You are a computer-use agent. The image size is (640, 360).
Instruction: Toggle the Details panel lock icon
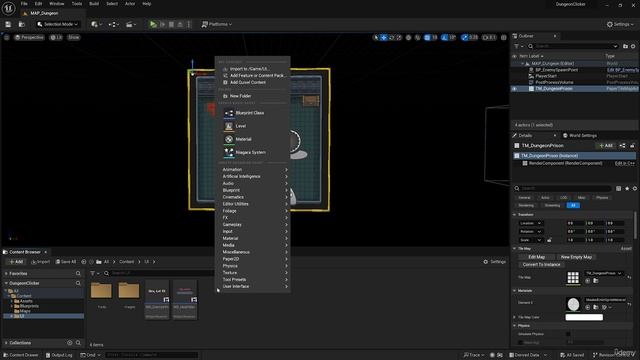pyautogui.click(x=632, y=146)
